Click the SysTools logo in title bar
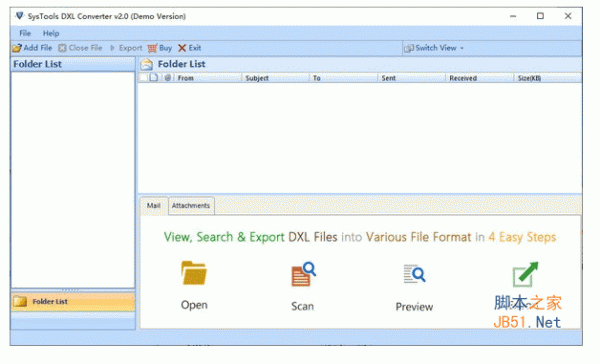The image size is (600, 364). tap(19, 16)
